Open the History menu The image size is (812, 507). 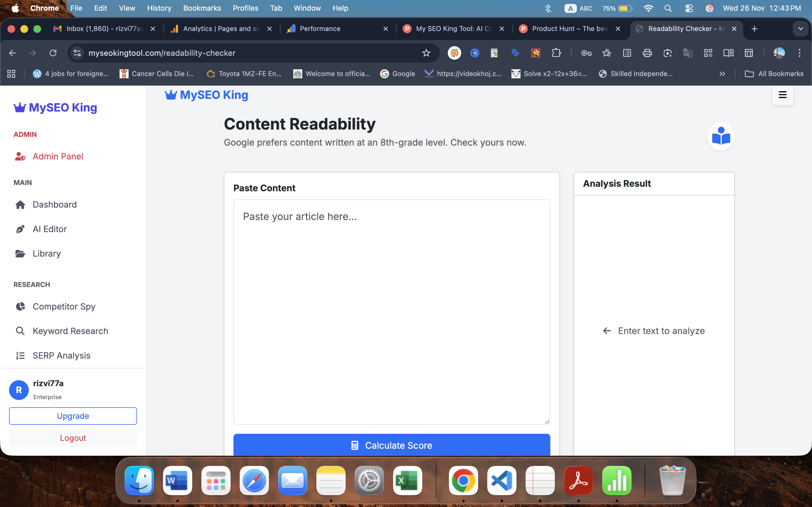[159, 8]
